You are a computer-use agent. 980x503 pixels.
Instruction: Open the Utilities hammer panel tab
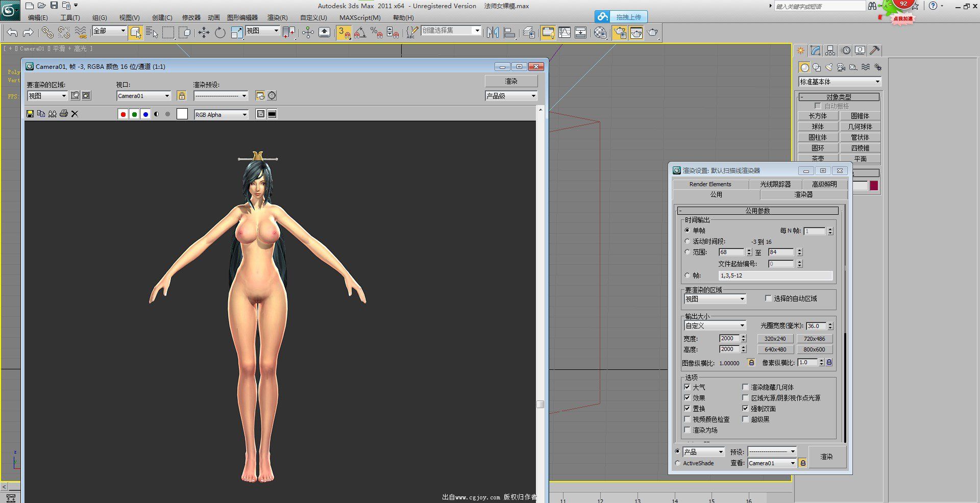tap(875, 51)
